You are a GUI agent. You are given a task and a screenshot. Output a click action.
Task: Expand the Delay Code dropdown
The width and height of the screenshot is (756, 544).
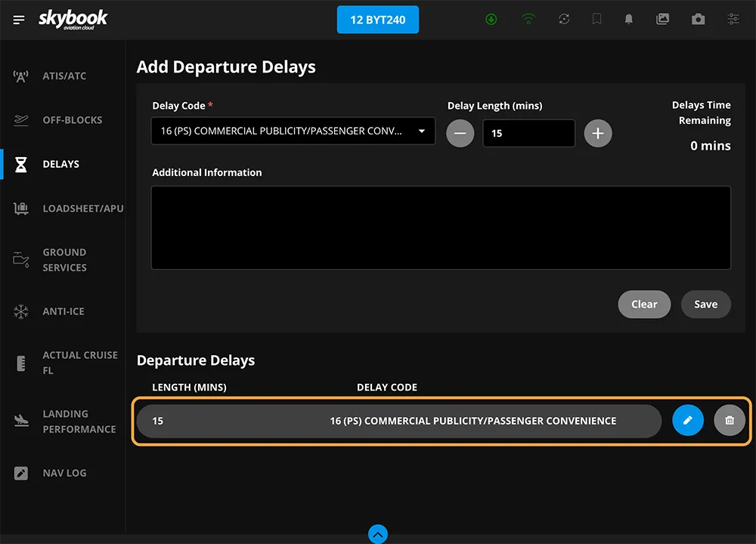pos(293,131)
